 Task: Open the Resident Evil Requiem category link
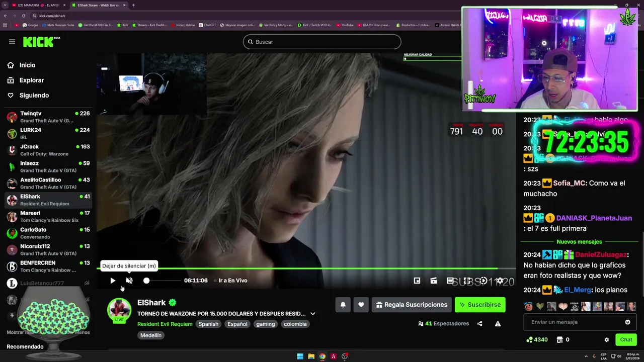point(165,324)
